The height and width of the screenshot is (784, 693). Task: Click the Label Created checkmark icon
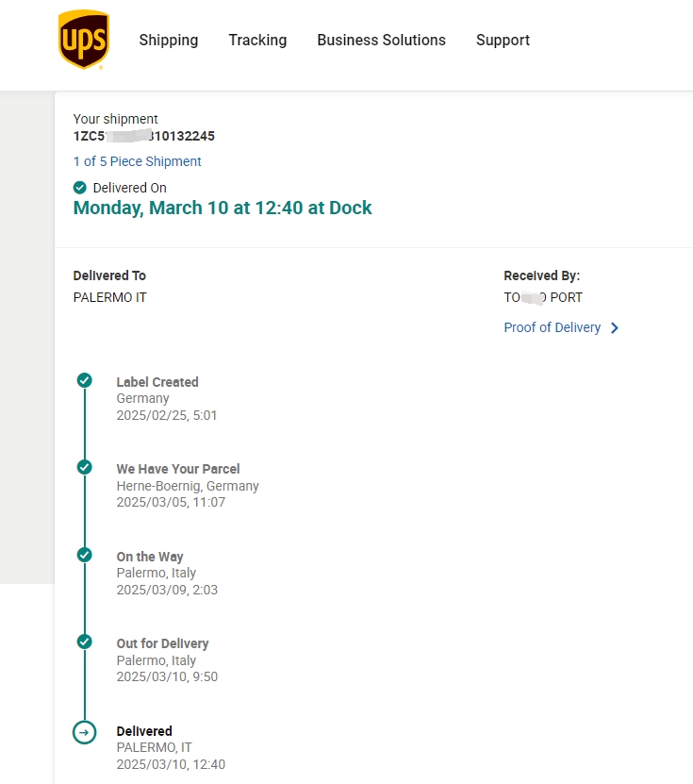tap(85, 380)
